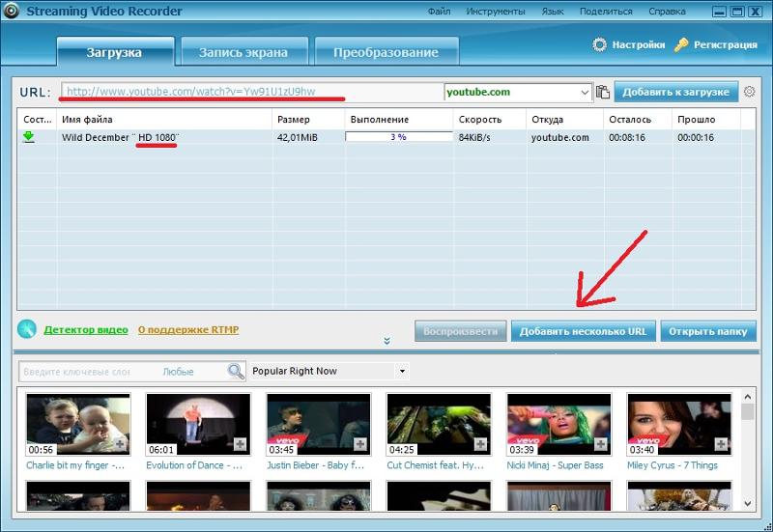The image size is (773, 532).
Task: Click the 42,01MiB size cell
Action: click(298, 137)
